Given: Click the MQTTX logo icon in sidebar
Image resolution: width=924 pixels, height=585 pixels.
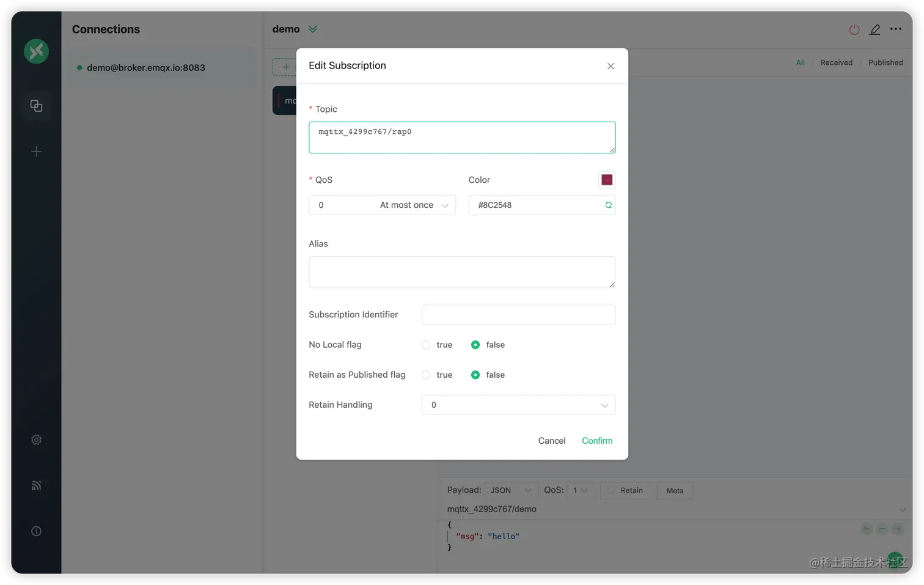Looking at the screenshot, I should click(36, 51).
